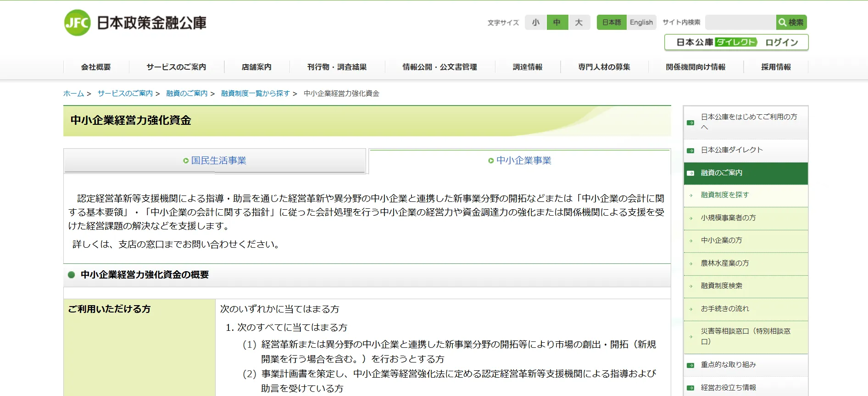Click arrow icon beside 日本公庫をはじめてご利用の方へ
This screenshot has height=396, width=868.
(x=690, y=123)
